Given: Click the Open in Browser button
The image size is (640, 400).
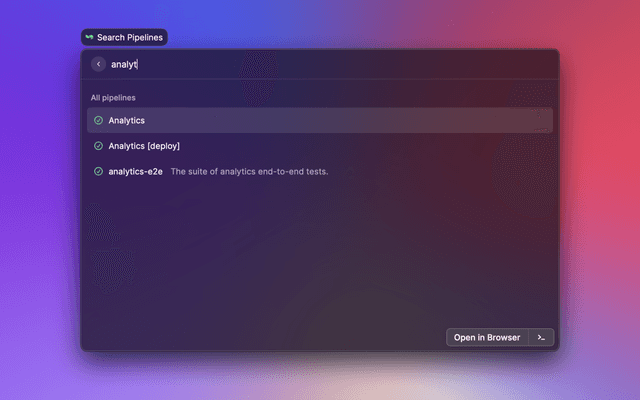Looking at the screenshot, I should click(x=487, y=338).
